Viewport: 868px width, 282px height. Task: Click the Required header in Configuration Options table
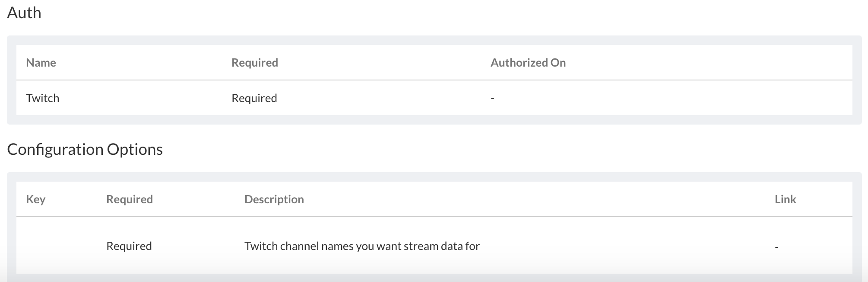tap(130, 199)
